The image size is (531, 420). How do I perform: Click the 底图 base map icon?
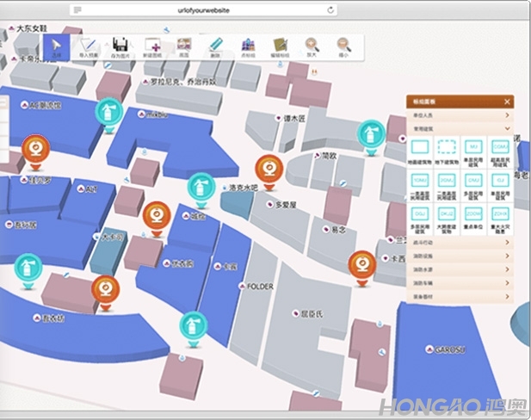184,46
